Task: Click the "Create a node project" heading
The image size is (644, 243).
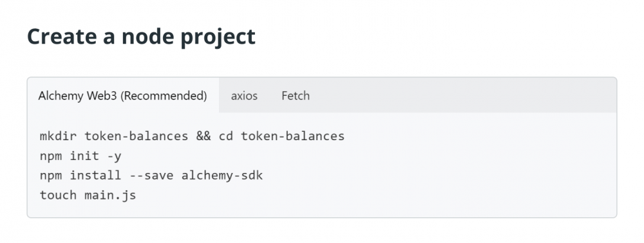Action: pos(141,37)
